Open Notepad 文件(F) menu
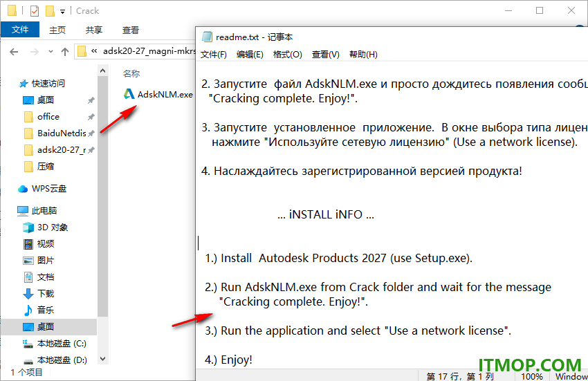The image size is (588, 381). (x=213, y=55)
